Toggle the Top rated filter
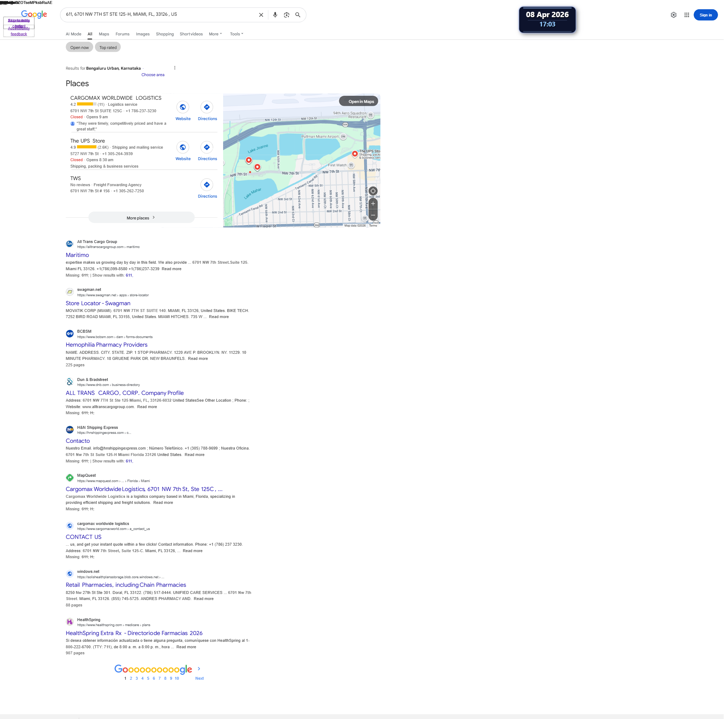The image size is (728, 719). (x=108, y=48)
